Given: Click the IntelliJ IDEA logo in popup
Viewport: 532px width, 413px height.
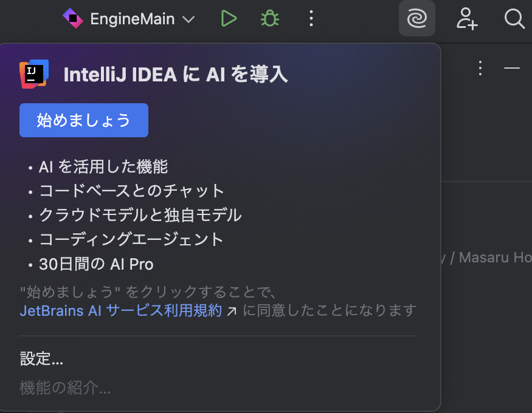Looking at the screenshot, I should point(34,74).
